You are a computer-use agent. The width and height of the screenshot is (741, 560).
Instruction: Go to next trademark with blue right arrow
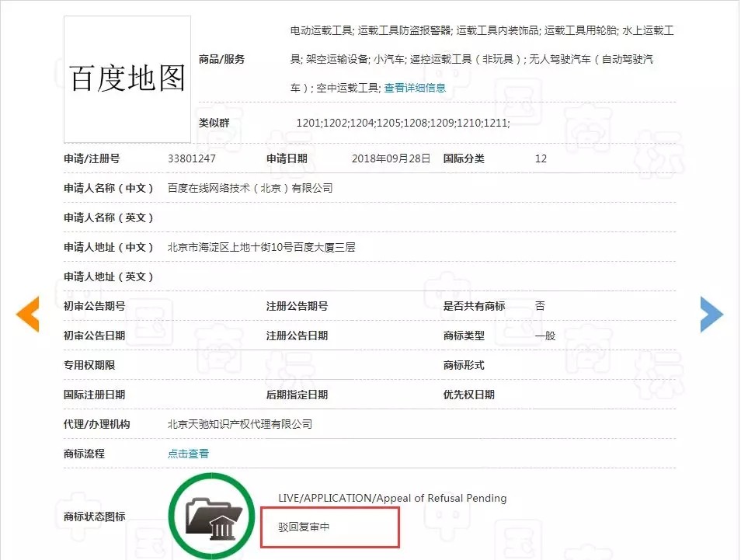(x=711, y=315)
